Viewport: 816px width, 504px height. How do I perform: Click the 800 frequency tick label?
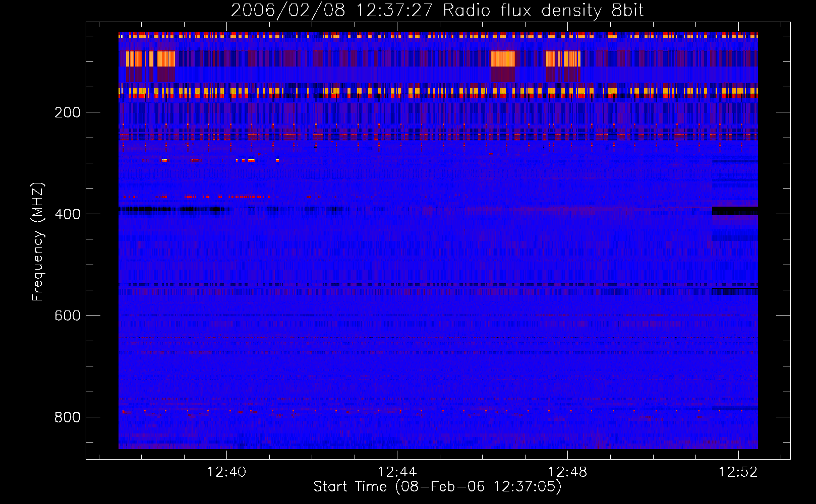(68, 417)
